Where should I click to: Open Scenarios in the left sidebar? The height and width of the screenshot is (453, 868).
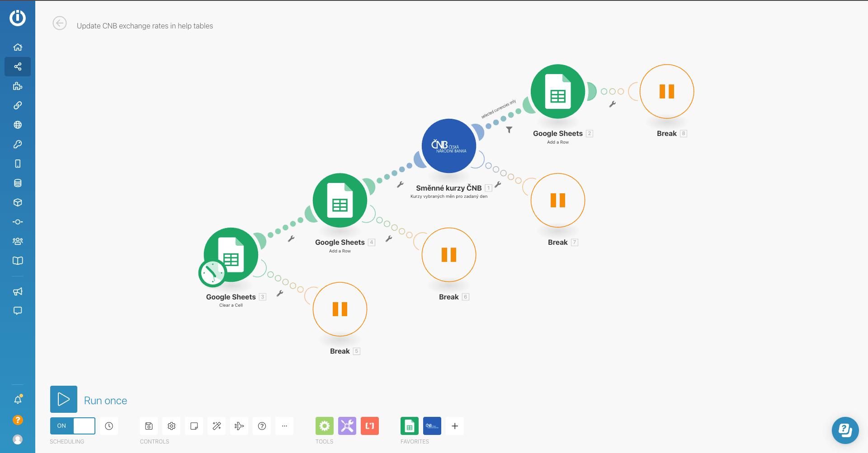coord(18,67)
